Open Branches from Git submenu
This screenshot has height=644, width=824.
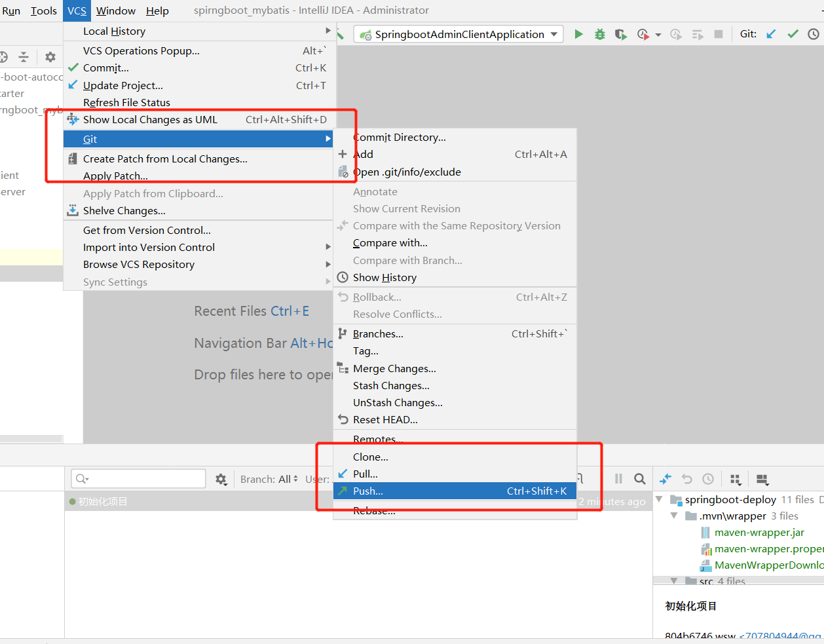455,333
